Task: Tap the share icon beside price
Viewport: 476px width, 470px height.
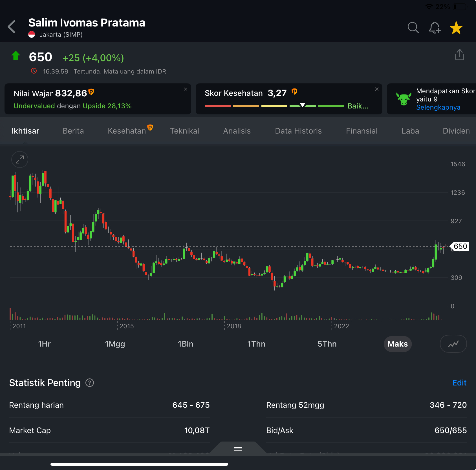Action: pyautogui.click(x=459, y=55)
